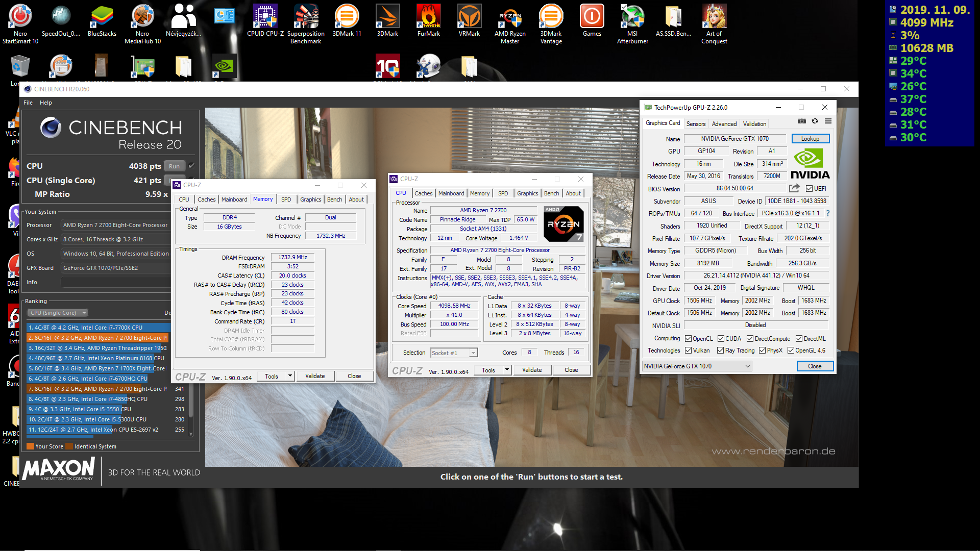Screen dimensions: 980x551
Task: Click Tools button in right CPU-Z window
Action: tap(488, 370)
